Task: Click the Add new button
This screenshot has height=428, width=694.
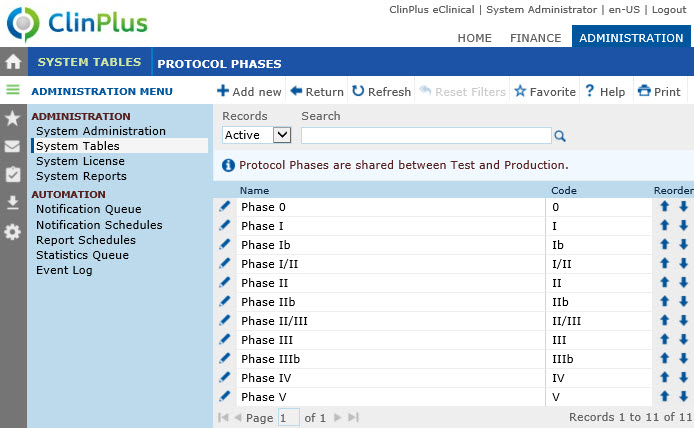Action: (250, 92)
